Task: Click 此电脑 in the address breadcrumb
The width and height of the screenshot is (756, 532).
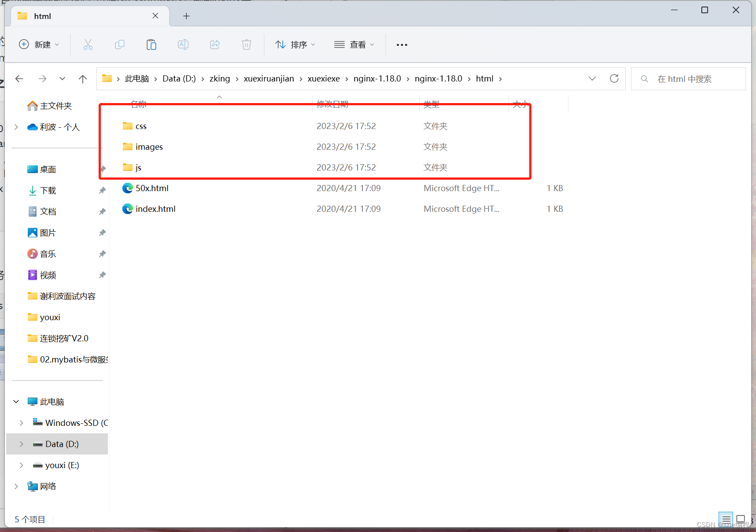Action: point(137,79)
